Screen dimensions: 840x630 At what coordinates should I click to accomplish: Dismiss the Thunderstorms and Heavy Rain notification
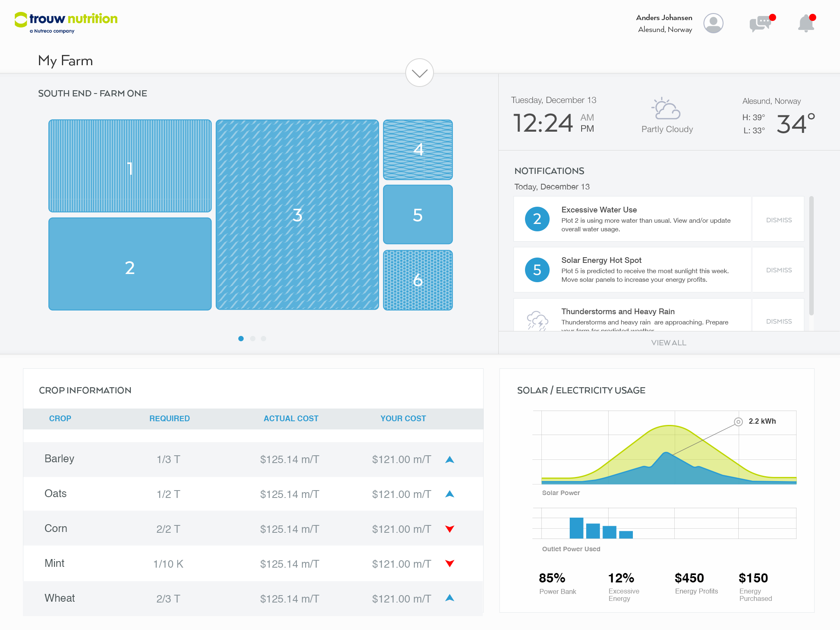point(779,322)
